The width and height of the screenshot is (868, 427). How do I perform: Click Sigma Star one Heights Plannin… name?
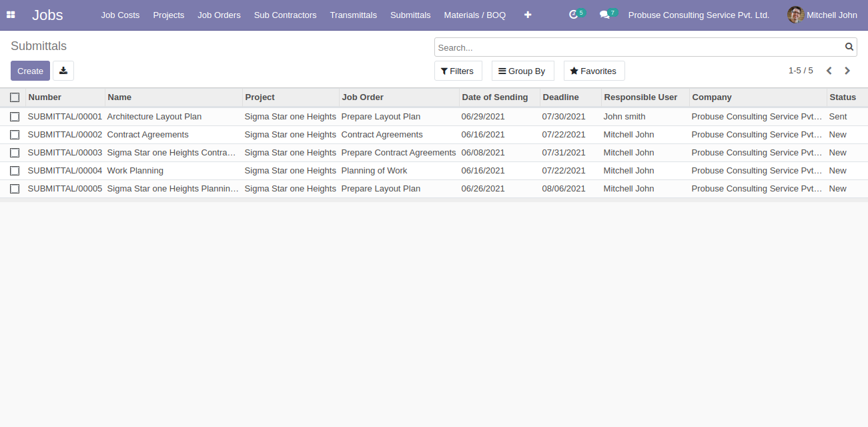pyautogui.click(x=173, y=189)
